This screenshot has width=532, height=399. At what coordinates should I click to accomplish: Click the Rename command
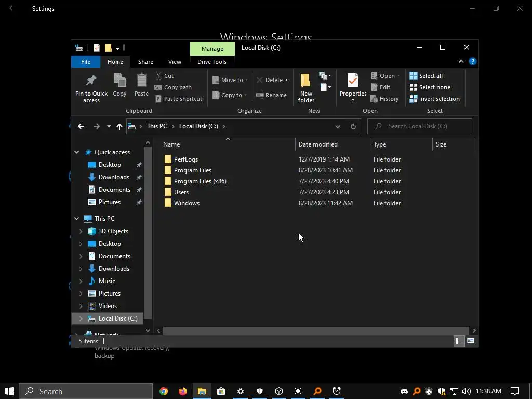(271, 95)
